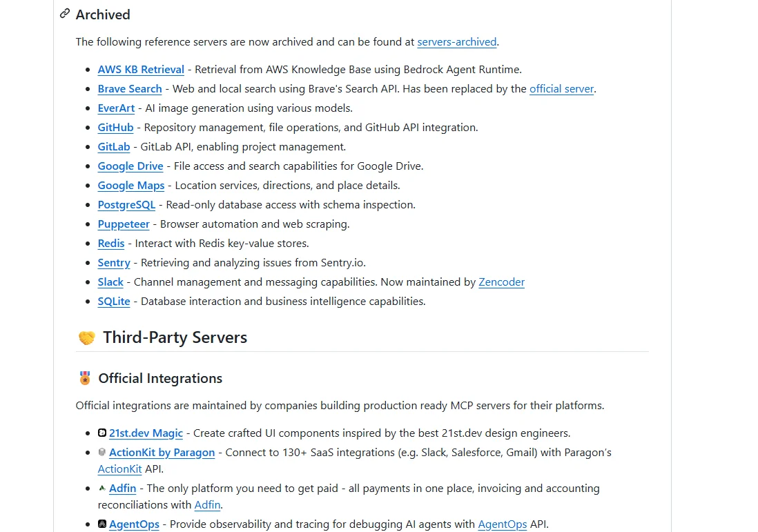Open the Puppeteer server link
758x532 pixels.
(124, 224)
